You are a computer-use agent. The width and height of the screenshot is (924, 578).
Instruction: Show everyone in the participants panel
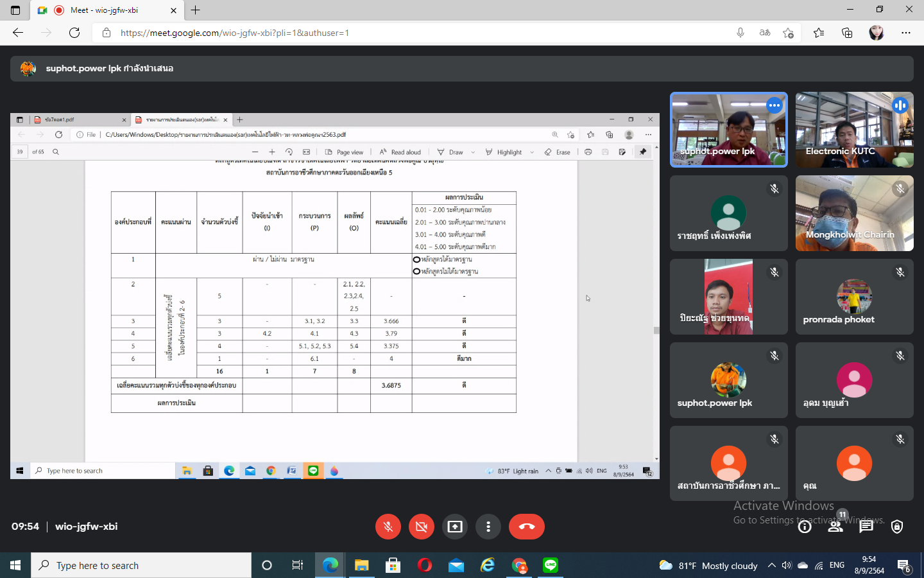[x=835, y=527]
